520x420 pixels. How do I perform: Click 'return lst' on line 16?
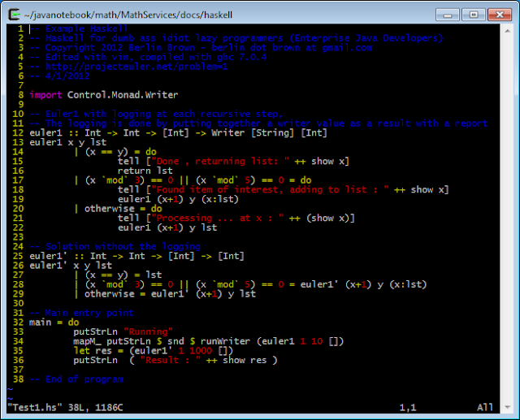[x=145, y=171]
